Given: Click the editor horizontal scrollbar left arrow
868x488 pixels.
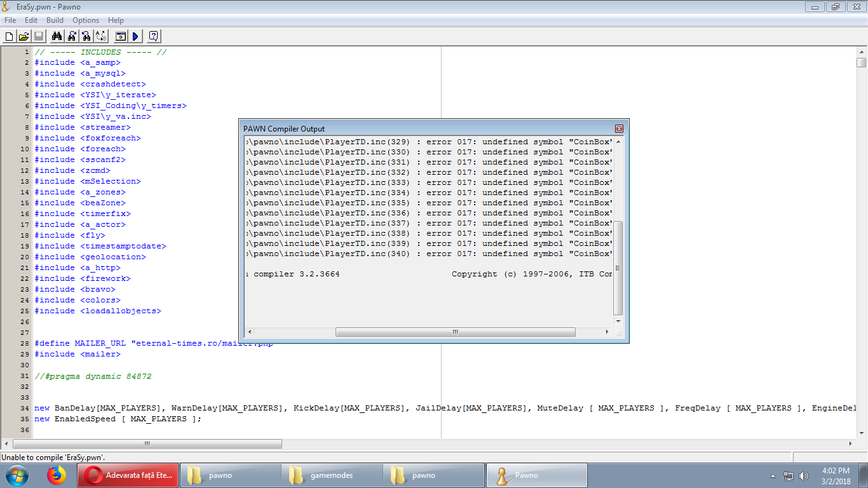Looking at the screenshot, I should 6,444.
